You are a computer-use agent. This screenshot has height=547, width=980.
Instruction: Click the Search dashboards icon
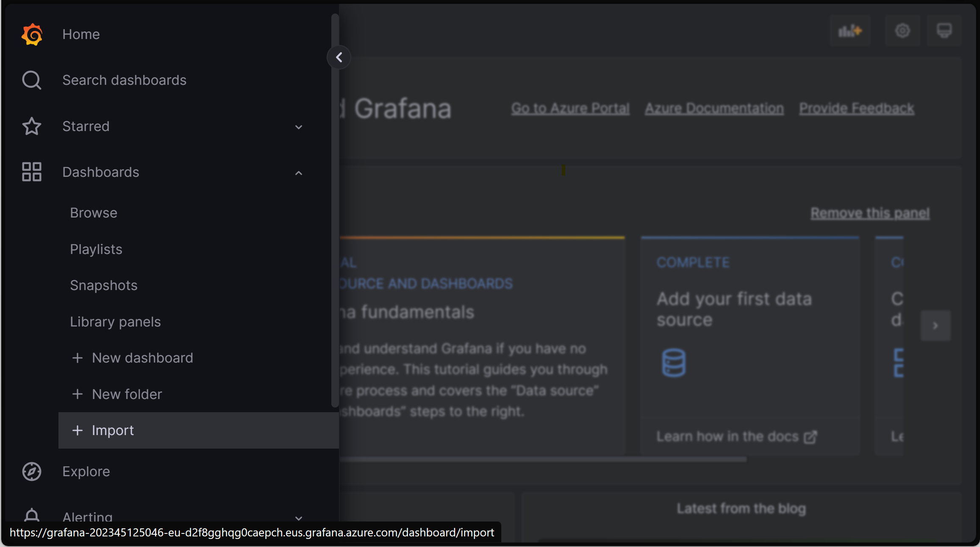click(x=32, y=80)
